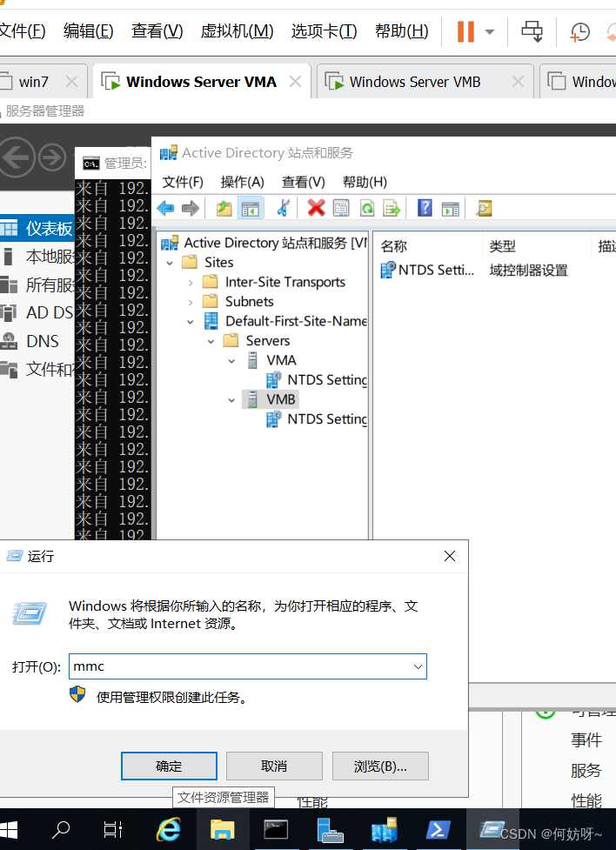Select AD DS in Server Manager sidebar
This screenshot has height=850, width=616.
tap(37, 313)
